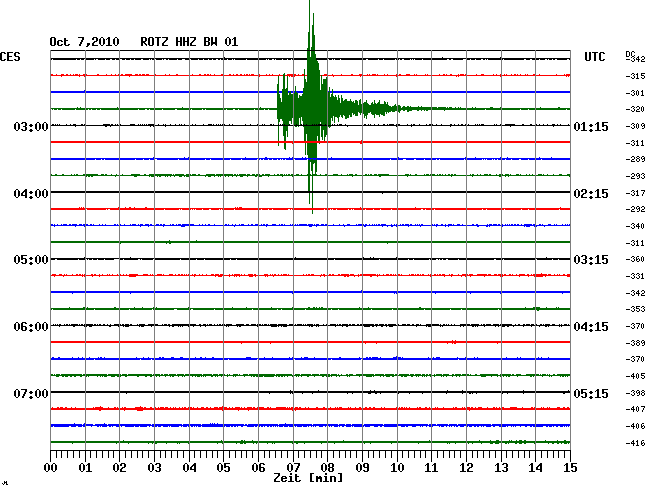
Task: Select the DC offset value '-340'
Action: [x=635, y=226]
